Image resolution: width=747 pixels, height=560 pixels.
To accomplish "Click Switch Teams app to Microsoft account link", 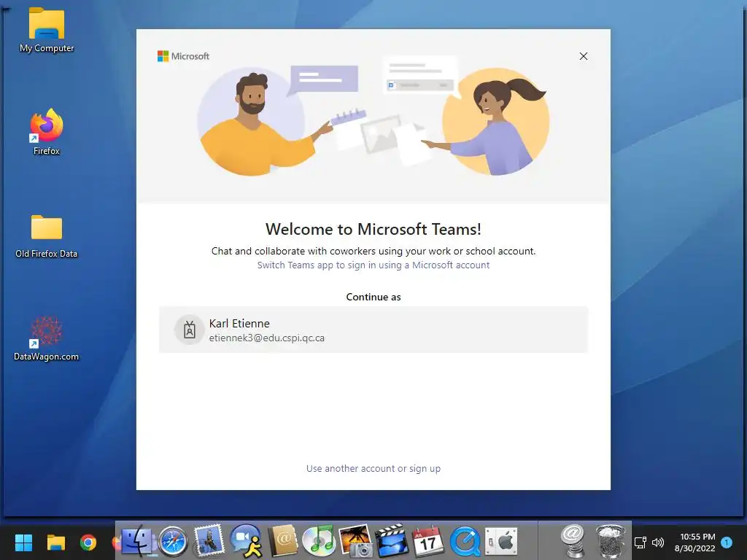I will coord(373,265).
